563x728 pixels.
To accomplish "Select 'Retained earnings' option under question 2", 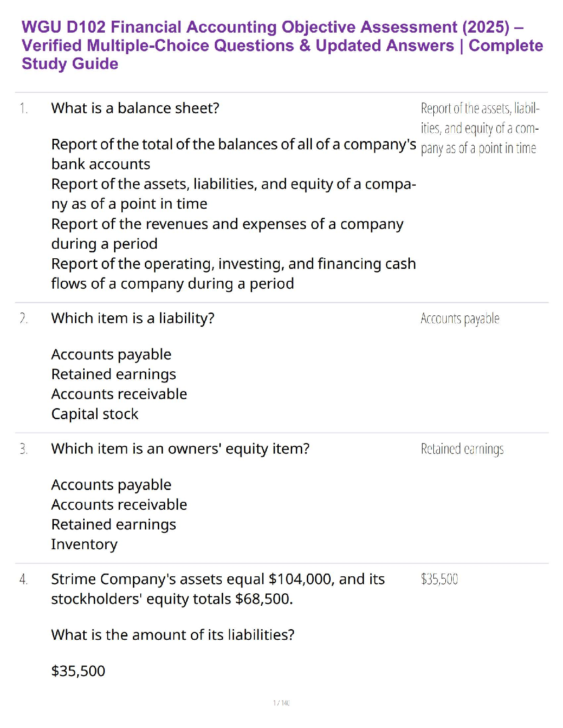I will pos(114,374).
